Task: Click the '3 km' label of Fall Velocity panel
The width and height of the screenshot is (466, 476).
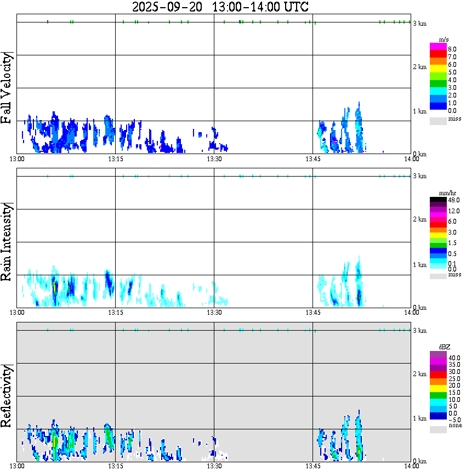Action: 419,24
